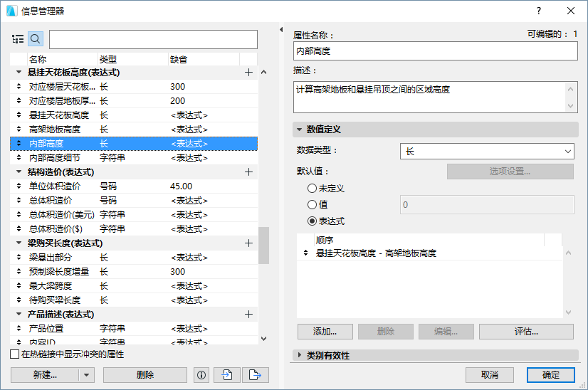The image size is (588, 390).
Task: Click reorder handle of 最大梁跨度 row
Action: point(19,286)
